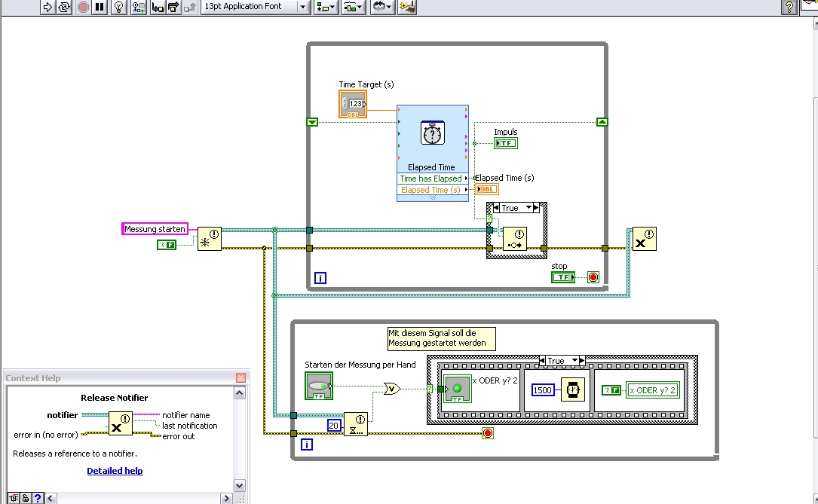Click the 1500 constant in the sequence frame
Image resolution: width=818 pixels, height=504 pixels.
[x=543, y=390]
